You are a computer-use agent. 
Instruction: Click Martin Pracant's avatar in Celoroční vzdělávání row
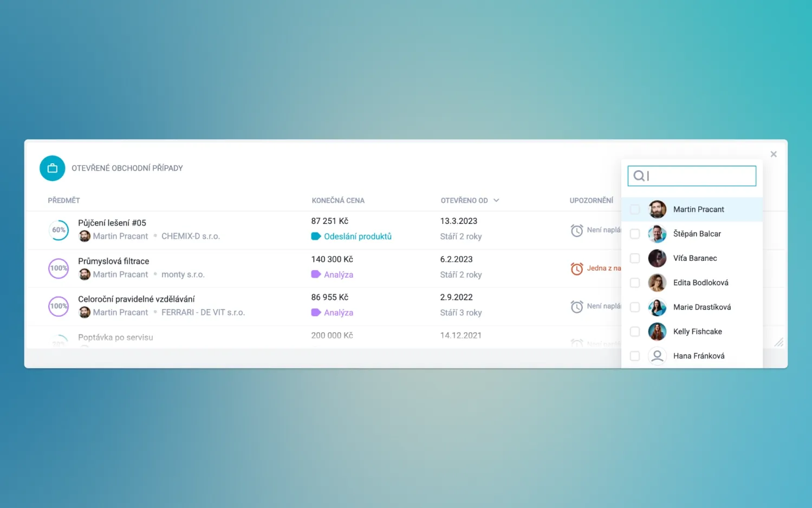[x=85, y=312]
